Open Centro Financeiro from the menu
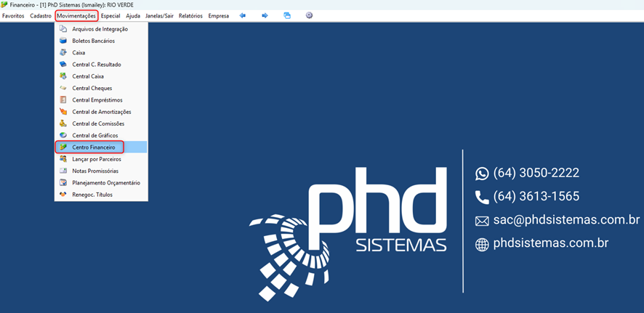 [x=93, y=147]
